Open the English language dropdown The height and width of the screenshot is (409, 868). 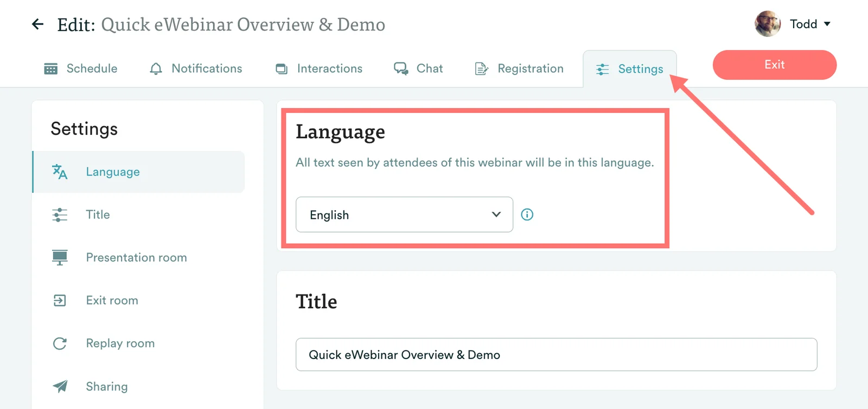[x=404, y=215]
